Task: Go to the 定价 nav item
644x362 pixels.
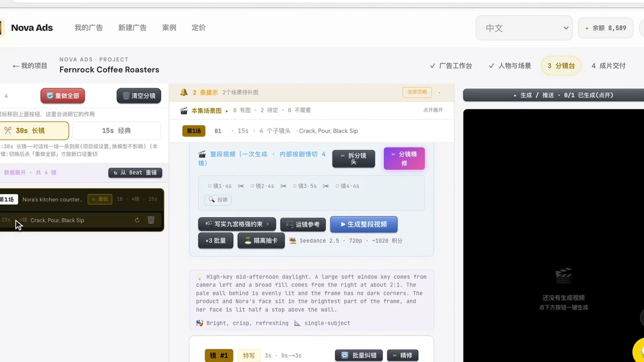Action: (x=198, y=28)
